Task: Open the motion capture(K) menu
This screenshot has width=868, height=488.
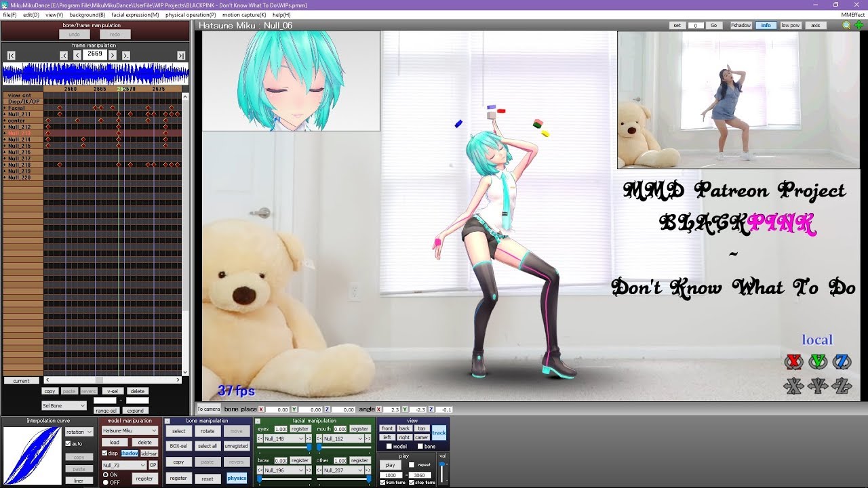Action: [244, 14]
